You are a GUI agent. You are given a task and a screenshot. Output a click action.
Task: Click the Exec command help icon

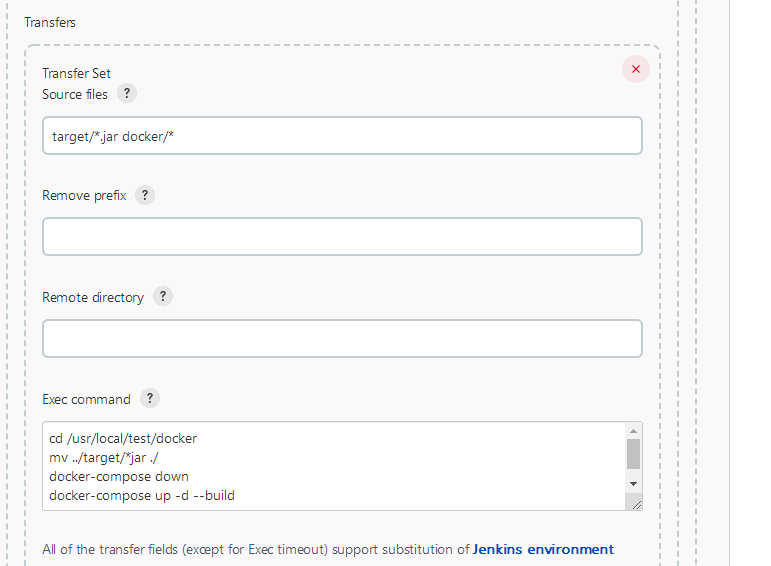149,398
